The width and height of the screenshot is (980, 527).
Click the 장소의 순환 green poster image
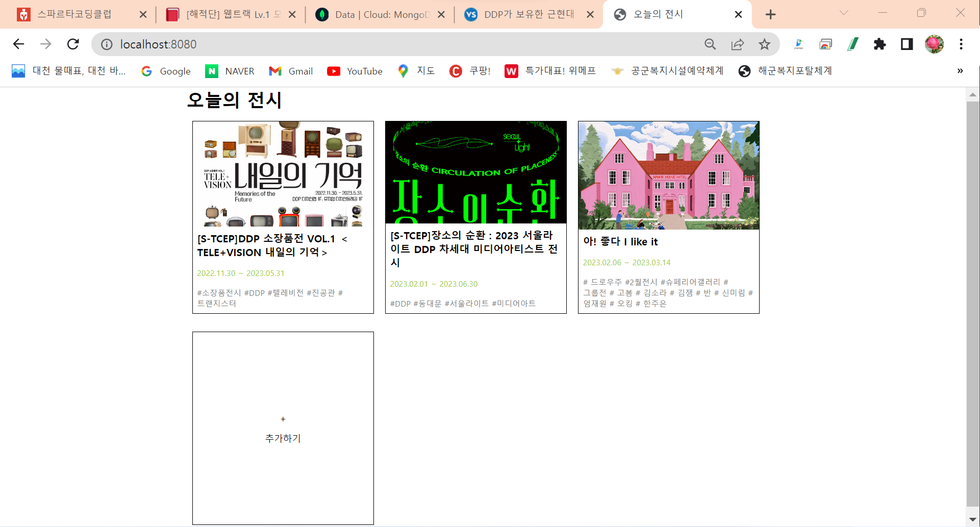point(476,172)
